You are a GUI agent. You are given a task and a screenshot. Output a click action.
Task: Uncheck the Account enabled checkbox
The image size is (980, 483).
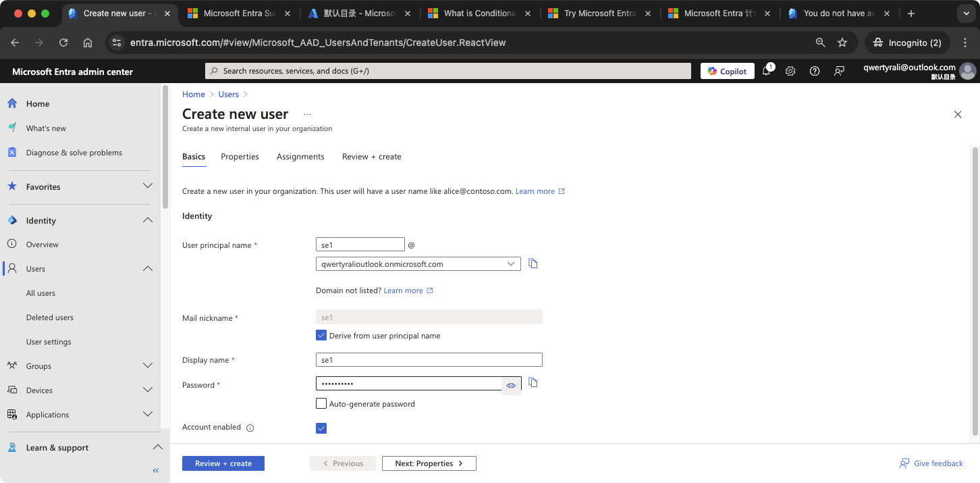pos(321,428)
